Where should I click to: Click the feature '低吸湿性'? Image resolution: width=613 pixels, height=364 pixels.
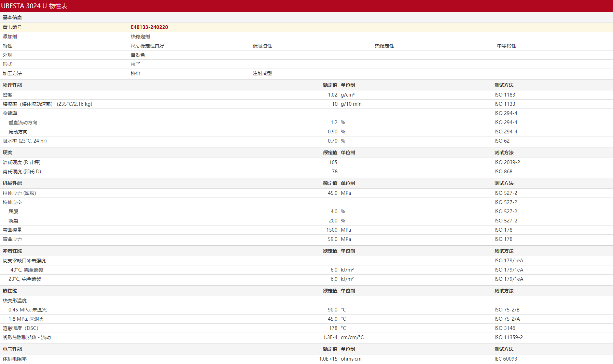click(x=262, y=46)
